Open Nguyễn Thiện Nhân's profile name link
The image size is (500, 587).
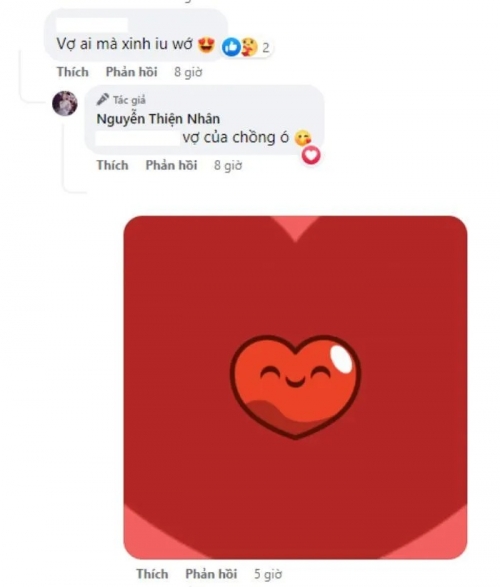coord(158,119)
